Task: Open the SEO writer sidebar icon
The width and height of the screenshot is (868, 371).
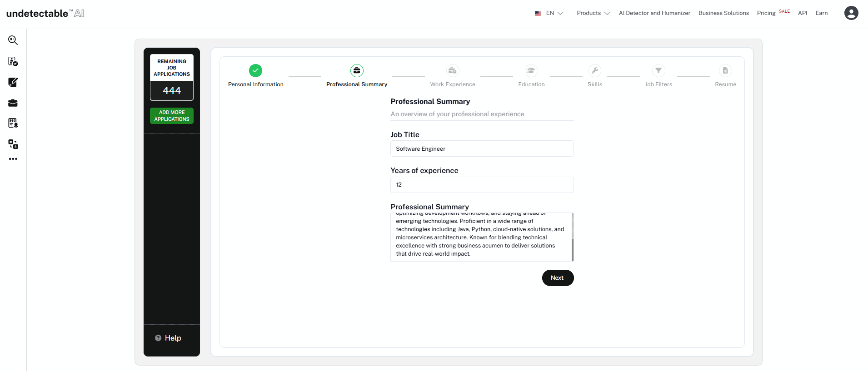Action: tap(13, 123)
